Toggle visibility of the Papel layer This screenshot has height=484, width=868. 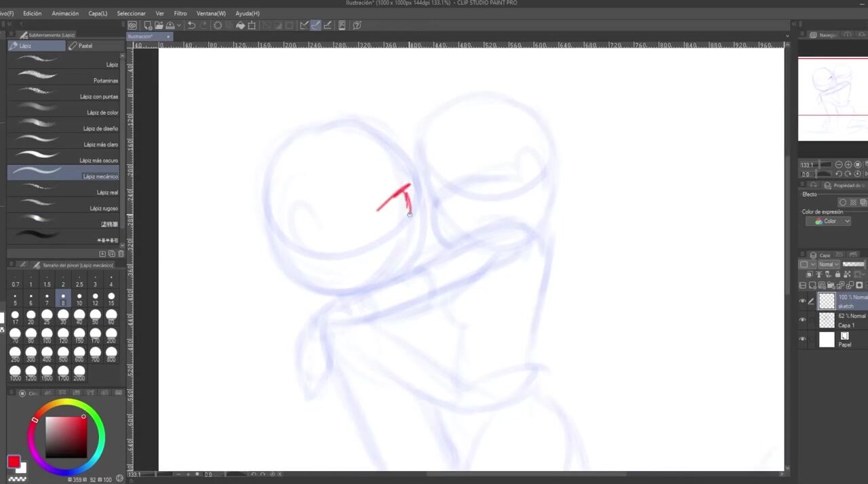[x=803, y=339]
